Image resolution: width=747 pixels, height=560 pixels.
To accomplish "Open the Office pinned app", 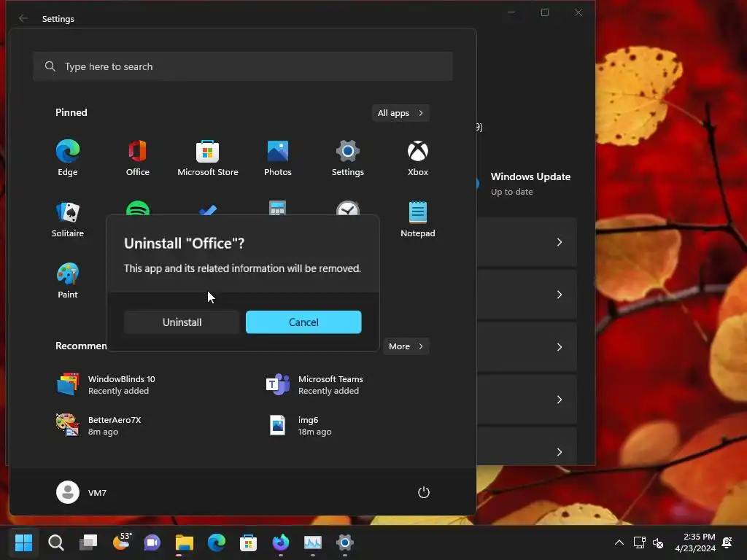I will point(138,158).
